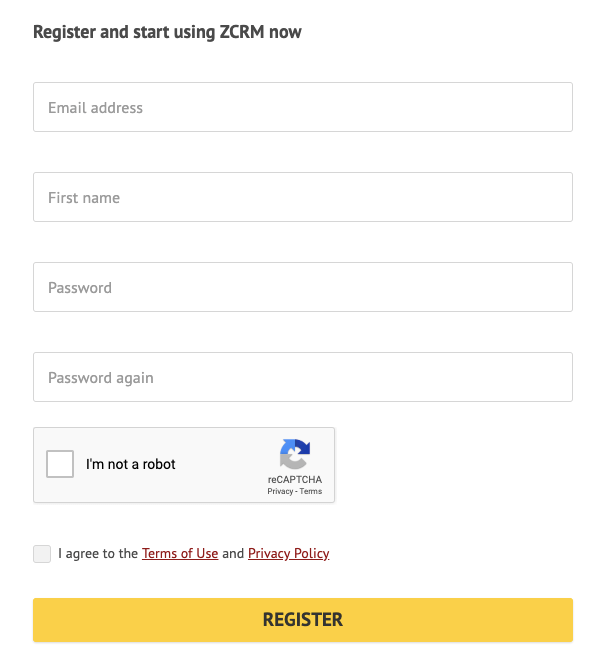Click the 'I agree to the' label text
Viewport: 598px width, 658px height.
(98, 554)
